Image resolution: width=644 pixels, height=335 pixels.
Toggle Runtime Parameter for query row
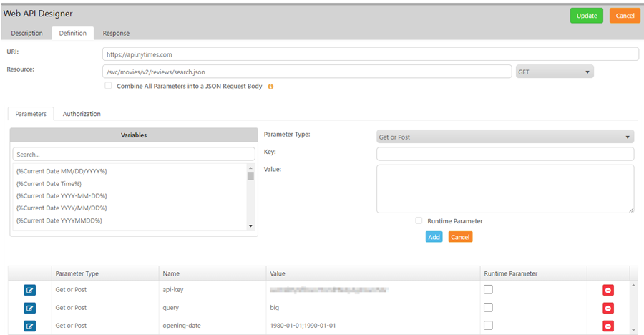pos(488,307)
